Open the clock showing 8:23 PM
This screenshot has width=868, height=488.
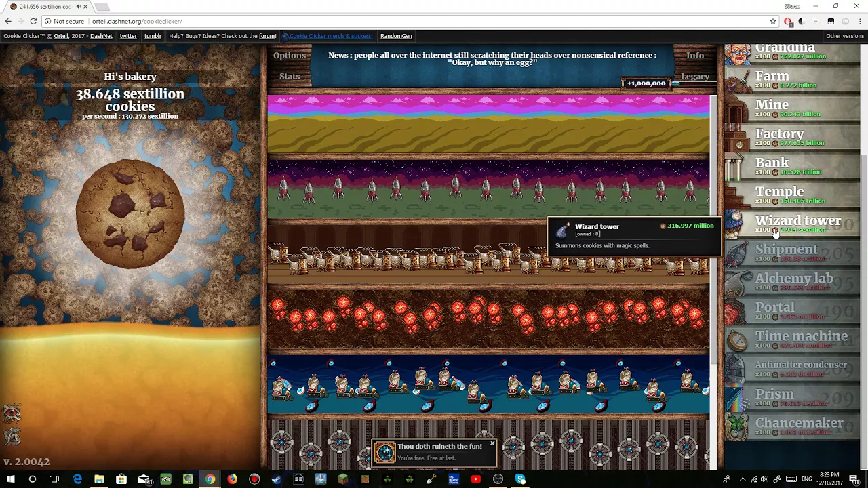(x=830, y=479)
